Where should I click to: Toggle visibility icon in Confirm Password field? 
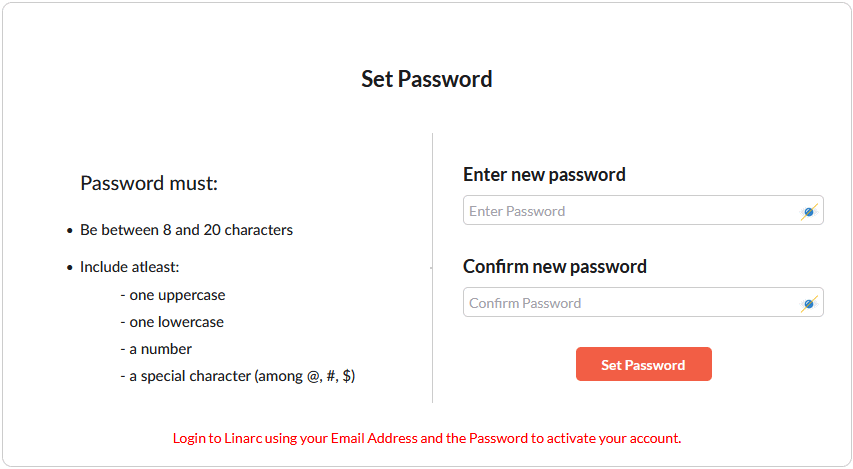tap(808, 303)
